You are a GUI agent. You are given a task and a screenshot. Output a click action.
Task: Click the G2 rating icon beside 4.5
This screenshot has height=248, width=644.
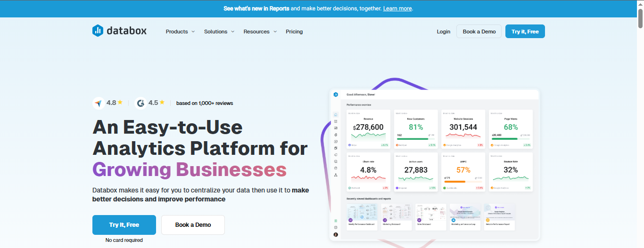tap(140, 103)
